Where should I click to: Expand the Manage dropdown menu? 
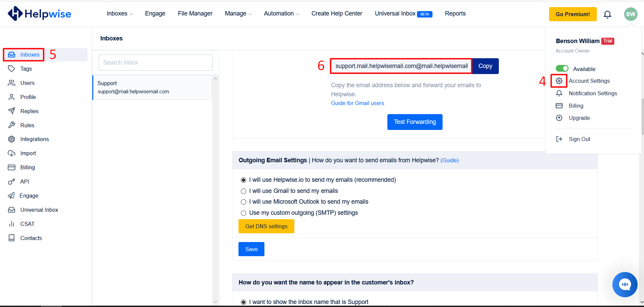[x=238, y=13]
